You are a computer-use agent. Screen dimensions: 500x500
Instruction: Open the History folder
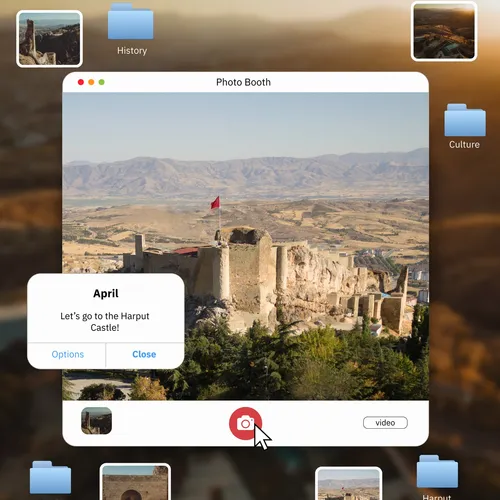coord(131,22)
